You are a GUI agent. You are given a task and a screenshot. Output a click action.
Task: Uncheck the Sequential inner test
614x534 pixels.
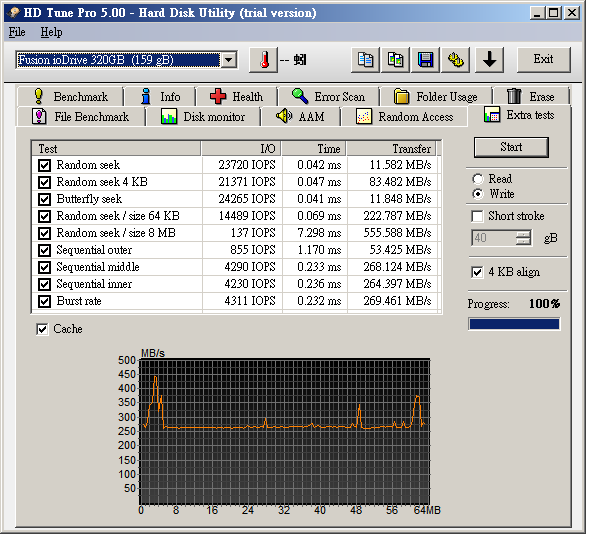point(44,284)
